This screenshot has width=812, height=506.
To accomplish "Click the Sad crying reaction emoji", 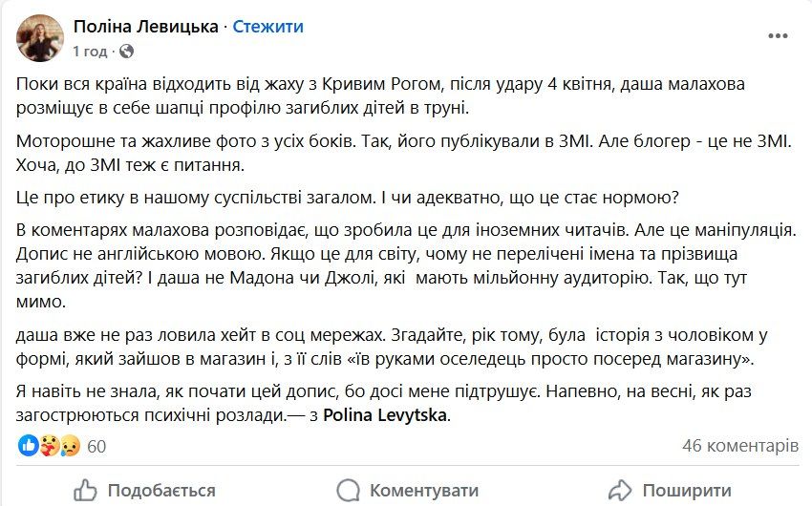I will pos(69,446).
